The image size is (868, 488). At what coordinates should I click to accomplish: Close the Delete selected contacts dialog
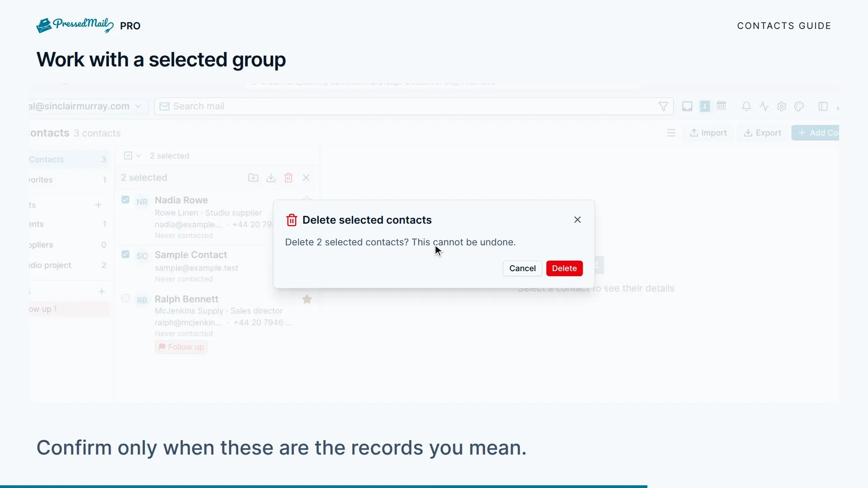tap(577, 220)
